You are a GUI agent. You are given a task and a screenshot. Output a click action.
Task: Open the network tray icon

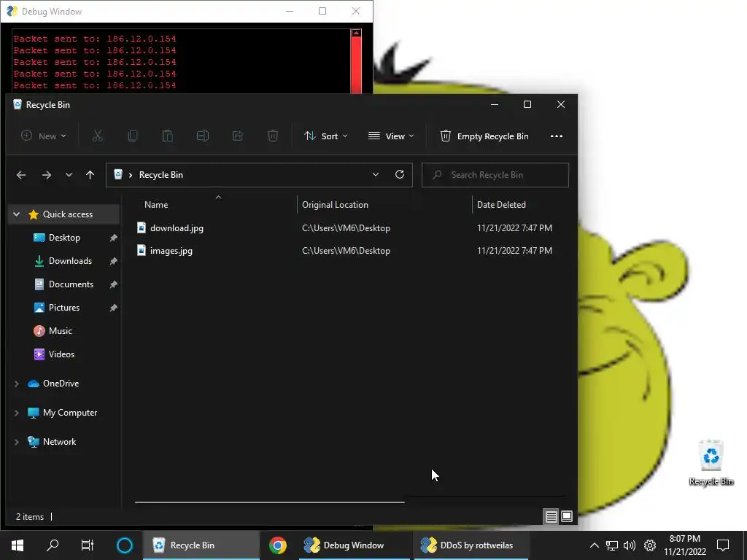coord(612,545)
